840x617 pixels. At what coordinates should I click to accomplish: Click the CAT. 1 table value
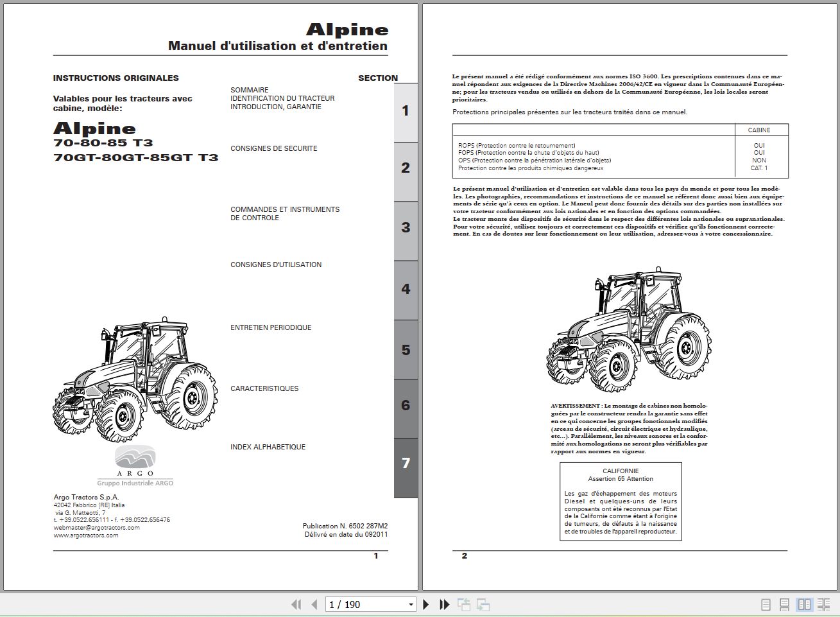tap(759, 168)
